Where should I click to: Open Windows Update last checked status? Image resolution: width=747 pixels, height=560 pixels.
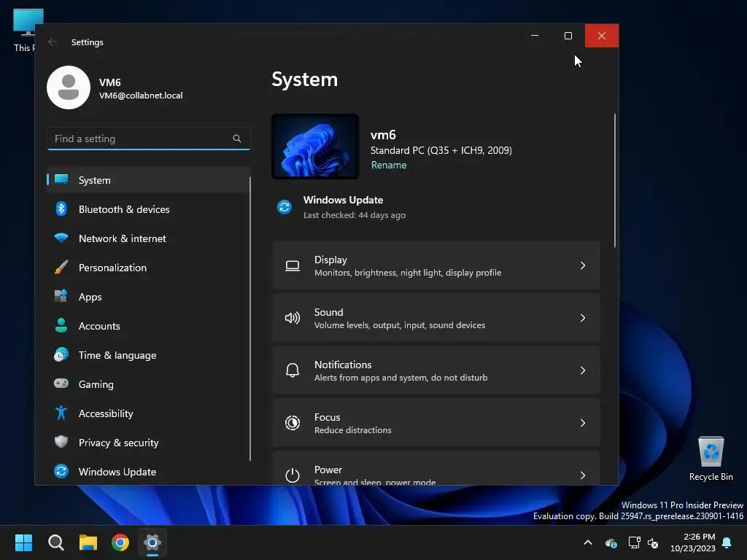click(355, 215)
